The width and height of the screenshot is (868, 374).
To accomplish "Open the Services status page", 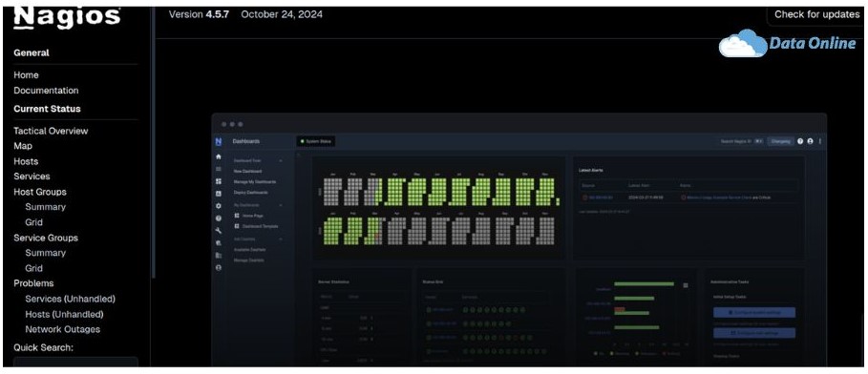I will coord(32,177).
